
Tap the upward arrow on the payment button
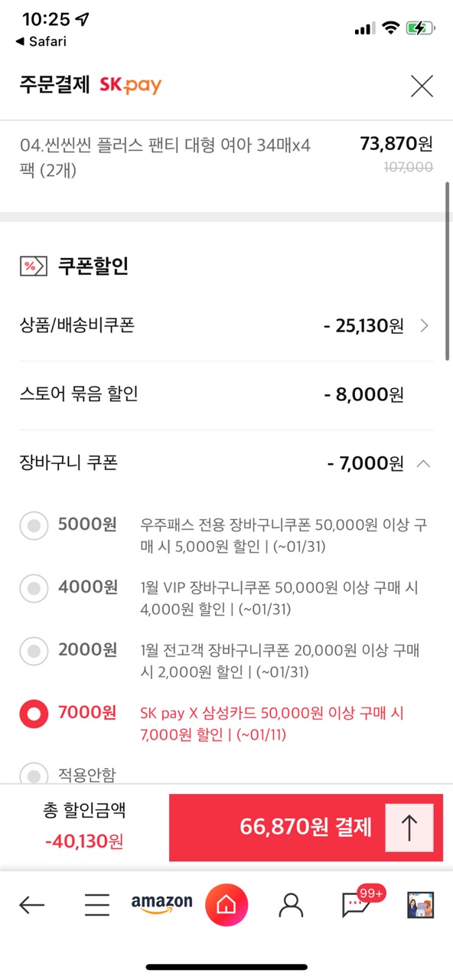pyautogui.click(x=409, y=828)
